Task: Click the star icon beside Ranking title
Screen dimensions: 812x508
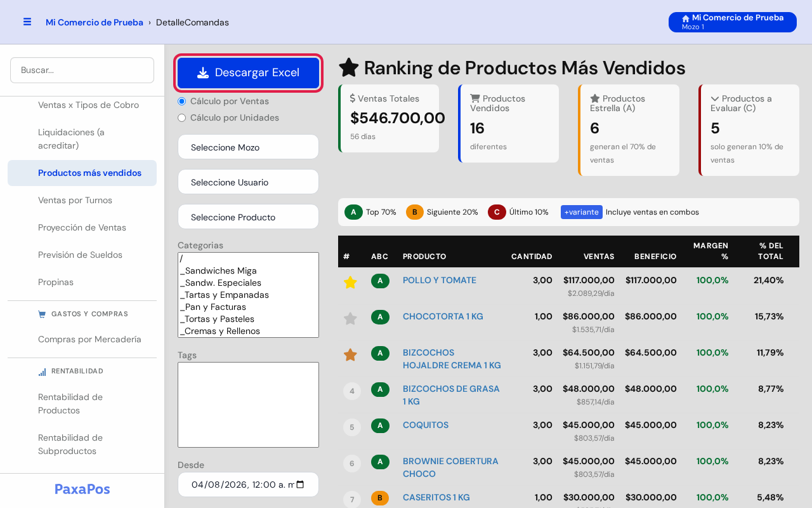Action: 349,68
